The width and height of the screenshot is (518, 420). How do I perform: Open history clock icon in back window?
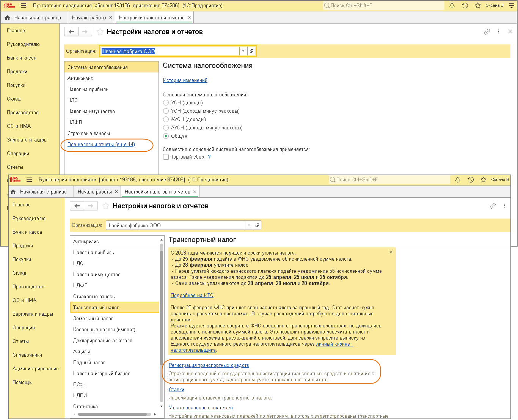(465, 6)
